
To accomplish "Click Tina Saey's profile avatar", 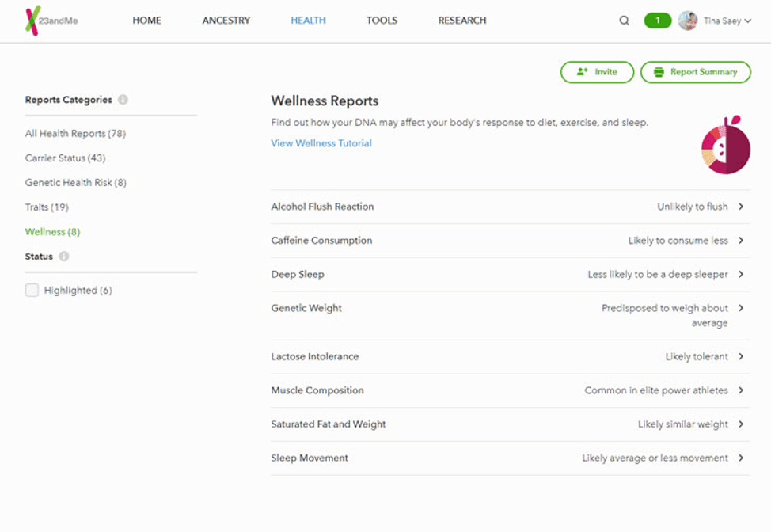I will click(688, 21).
